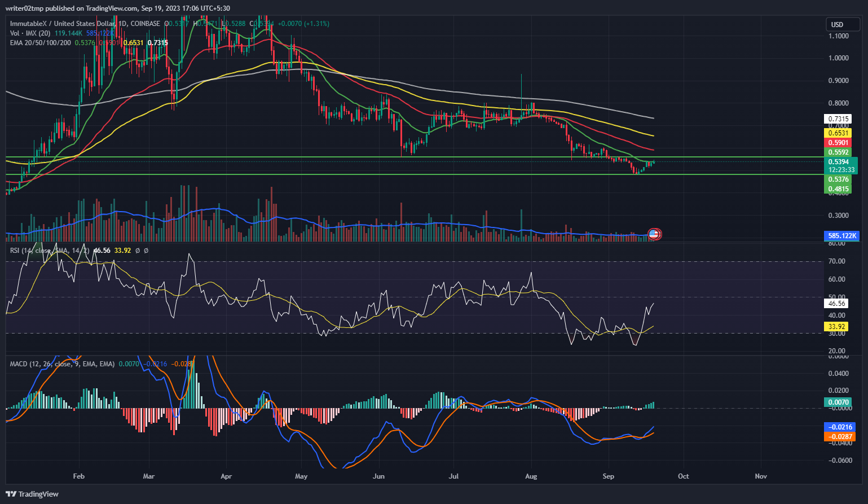Viewport: 868px width, 504px height.
Task: Click the 33.92 value in RSI legend
Action: 122,250
